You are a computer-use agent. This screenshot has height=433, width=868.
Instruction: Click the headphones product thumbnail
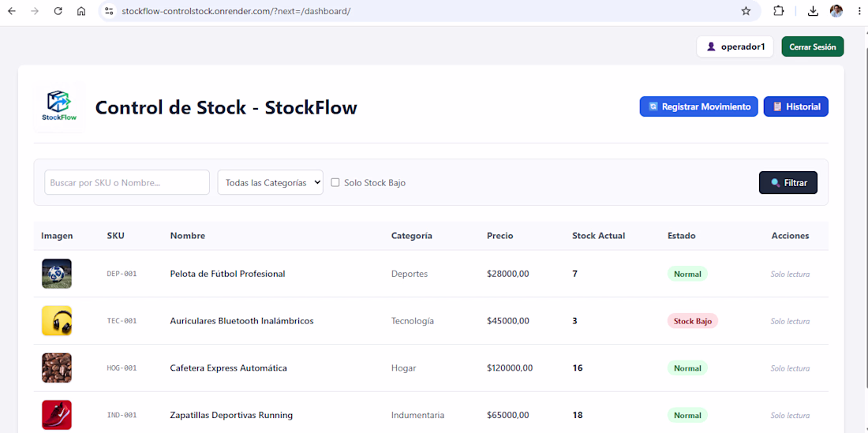pyautogui.click(x=57, y=321)
